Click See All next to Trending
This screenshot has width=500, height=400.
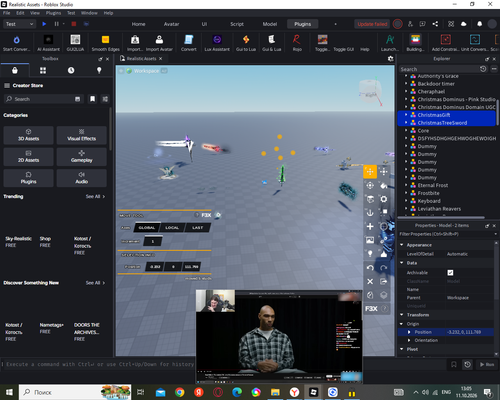point(95,196)
